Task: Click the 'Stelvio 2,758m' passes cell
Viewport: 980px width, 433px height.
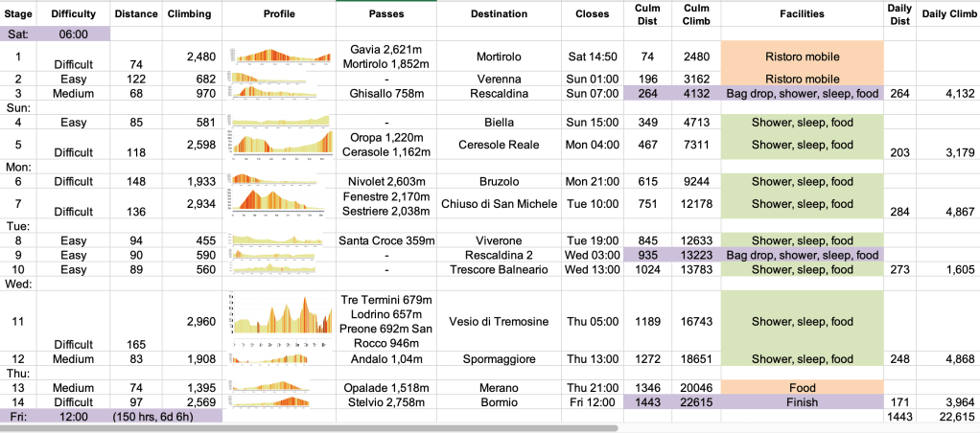Action: (386, 402)
